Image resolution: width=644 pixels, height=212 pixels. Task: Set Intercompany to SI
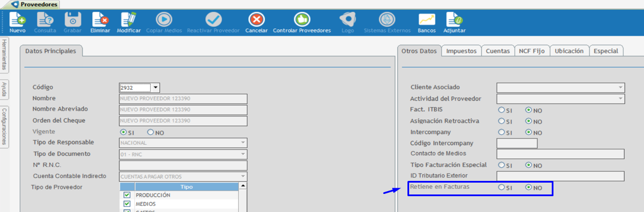click(x=501, y=132)
